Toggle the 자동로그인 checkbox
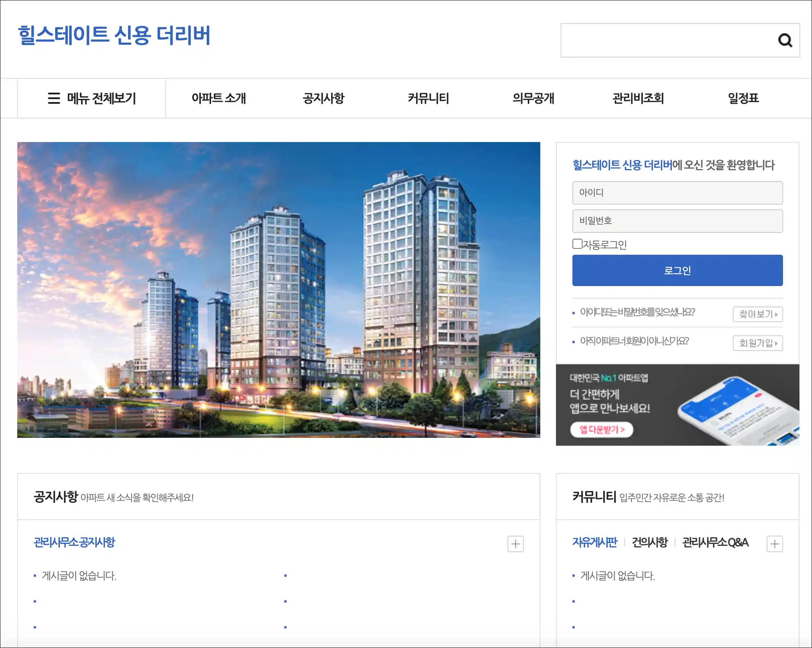812x648 pixels. tap(577, 244)
